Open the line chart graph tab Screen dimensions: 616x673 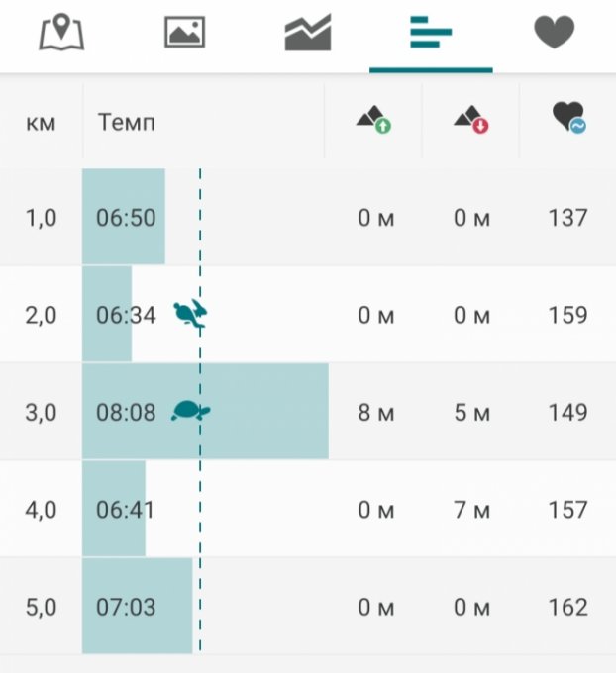click(x=307, y=33)
